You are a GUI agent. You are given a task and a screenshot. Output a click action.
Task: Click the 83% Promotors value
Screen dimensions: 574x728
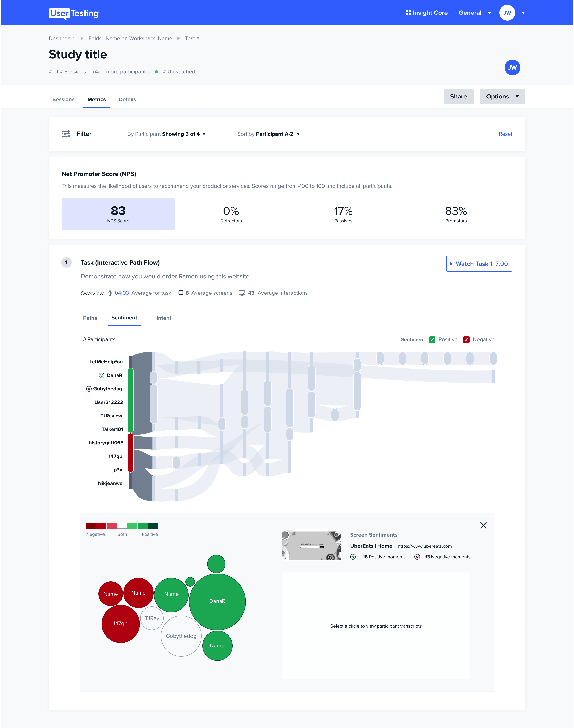456,211
